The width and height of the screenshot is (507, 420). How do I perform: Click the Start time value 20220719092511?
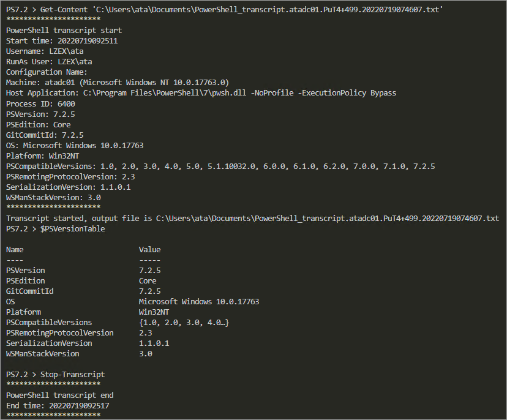88,41
